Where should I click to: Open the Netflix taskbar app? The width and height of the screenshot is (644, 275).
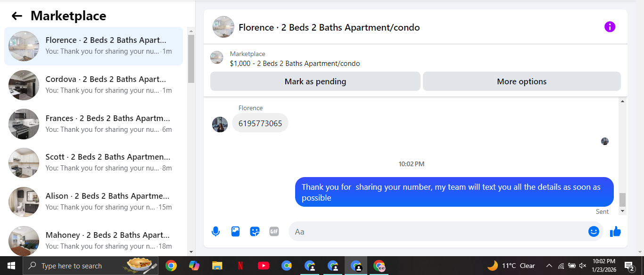tap(240, 266)
